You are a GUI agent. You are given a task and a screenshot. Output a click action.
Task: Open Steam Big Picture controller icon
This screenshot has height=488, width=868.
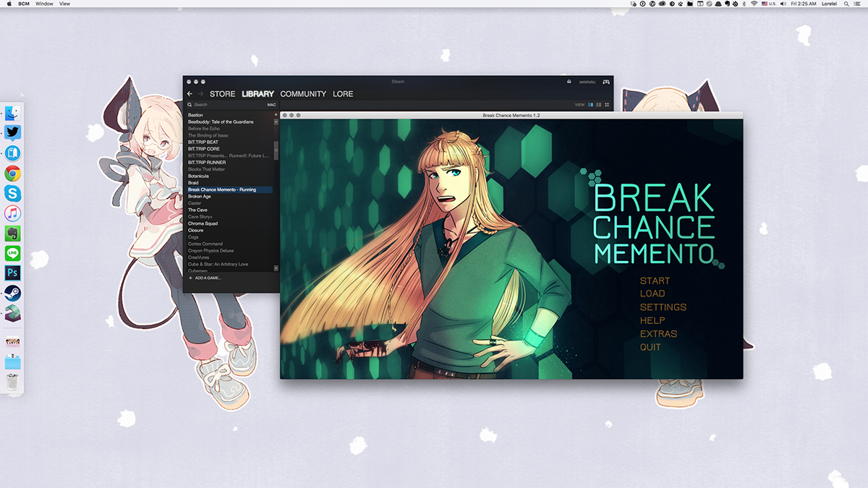click(605, 82)
